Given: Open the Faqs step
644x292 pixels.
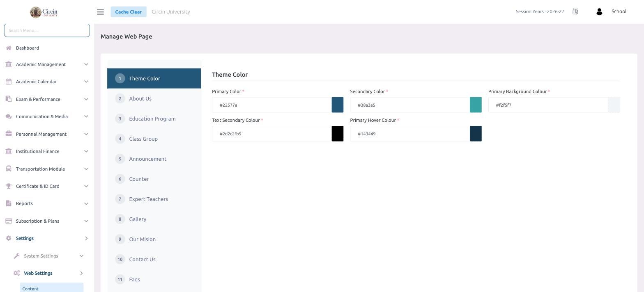Looking at the screenshot, I should click(x=154, y=279).
